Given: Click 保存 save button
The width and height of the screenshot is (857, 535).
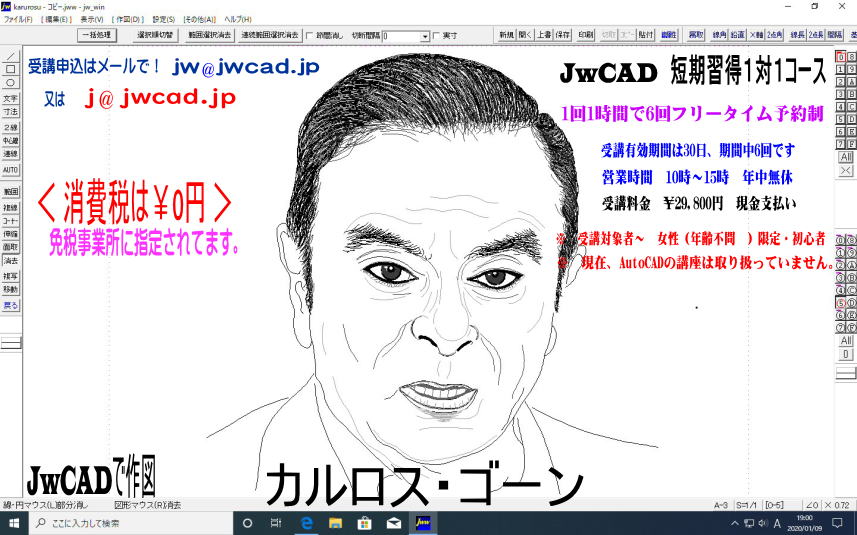Looking at the screenshot, I should coord(562,35).
